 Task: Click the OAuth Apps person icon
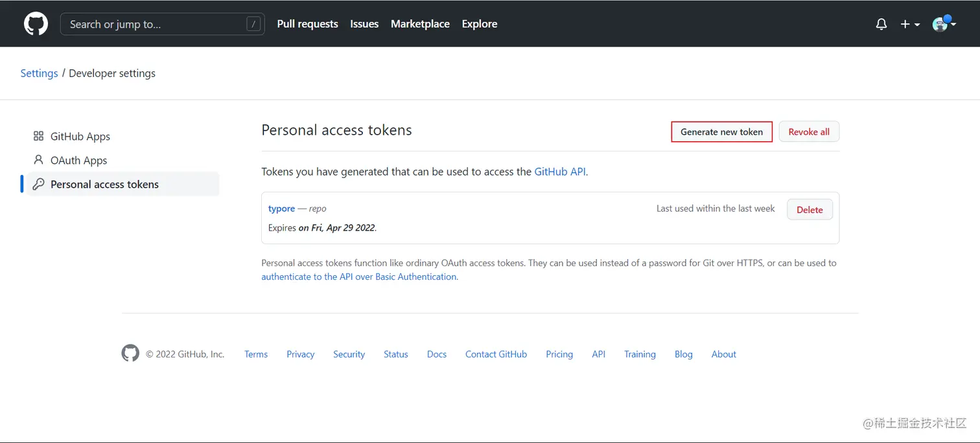tap(38, 160)
